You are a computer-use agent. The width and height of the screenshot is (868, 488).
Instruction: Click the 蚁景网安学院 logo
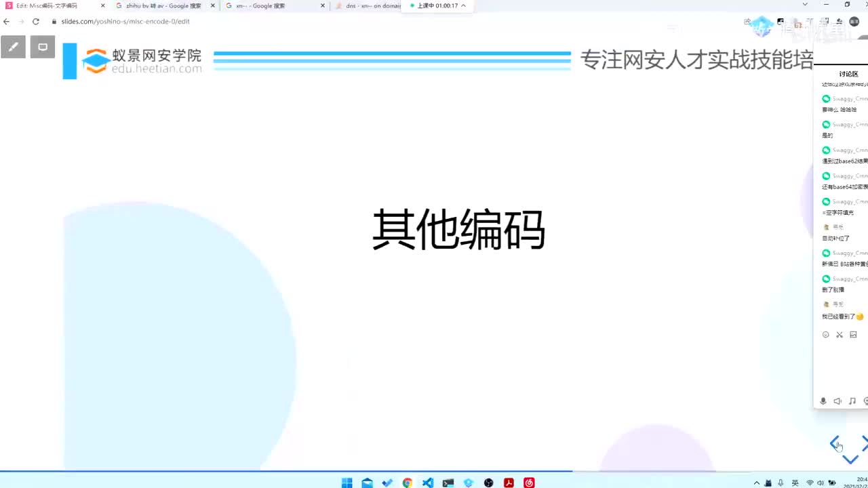(x=142, y=60)
